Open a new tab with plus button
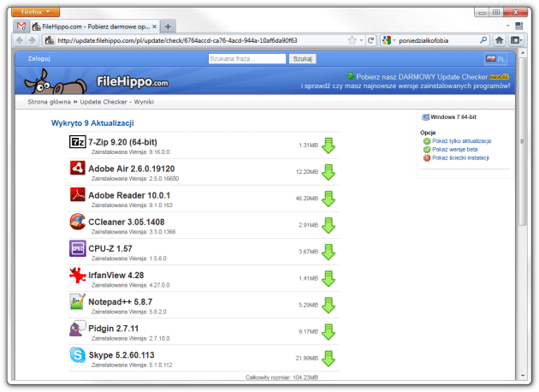 [168, 27]
